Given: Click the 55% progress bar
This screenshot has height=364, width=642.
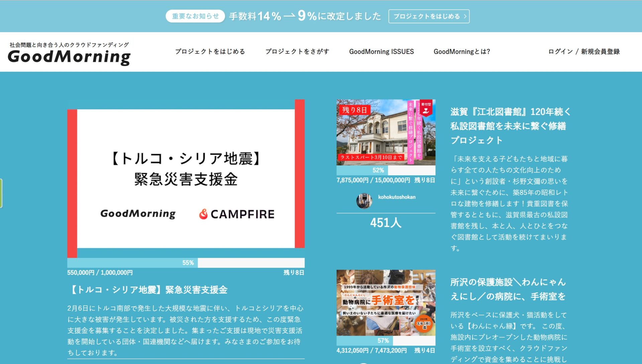Looking at the screenshot, I should [x=186, y=263].
